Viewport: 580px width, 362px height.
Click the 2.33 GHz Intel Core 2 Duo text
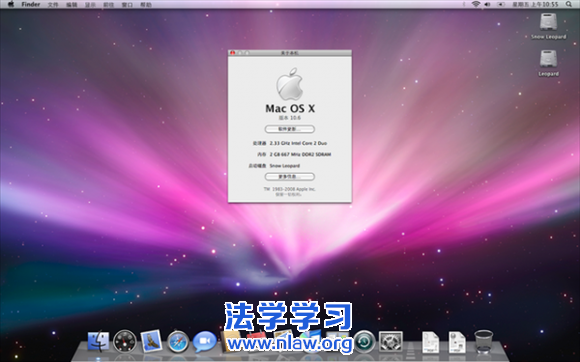[x=298, y=143]
